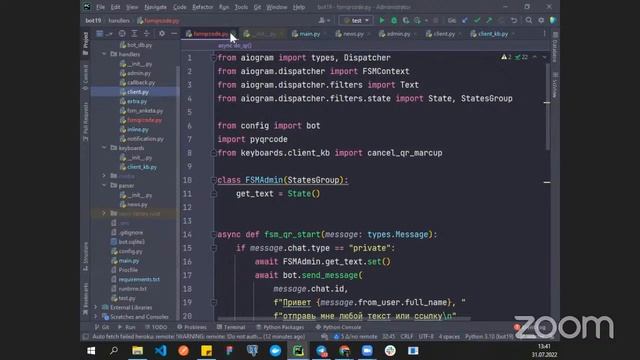This screenshot has width=640, height=360.
Task: Click the Git update project arrow icon
Action: click(465, 20)
